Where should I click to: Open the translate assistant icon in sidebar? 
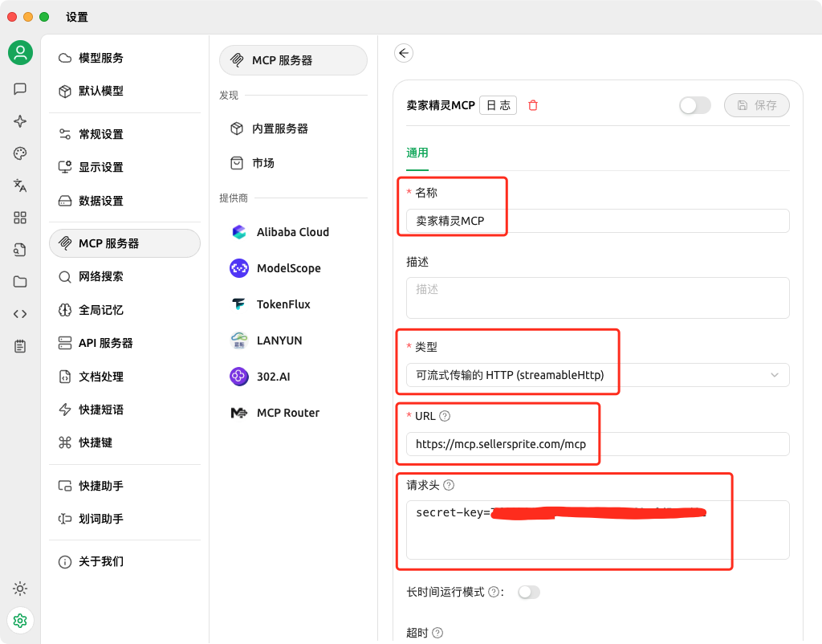point(20,185)
